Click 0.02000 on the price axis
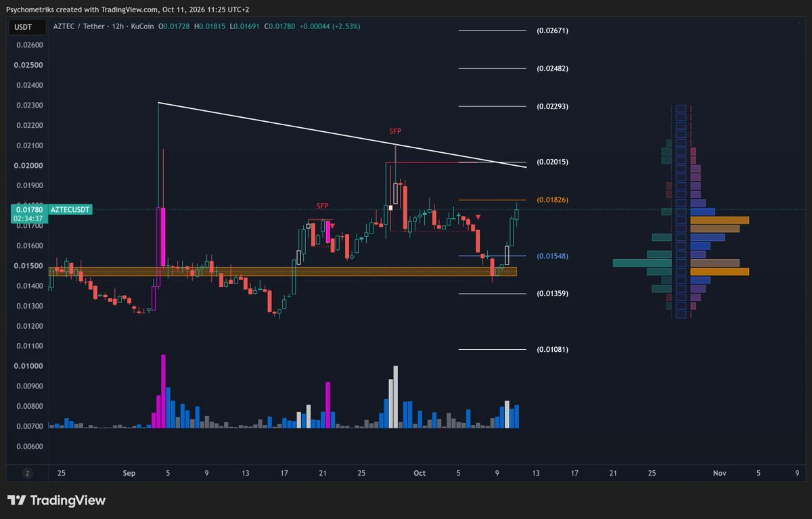The width and height of the screenshot is (812, 519). pyautogui.click(x=28, y=166)
